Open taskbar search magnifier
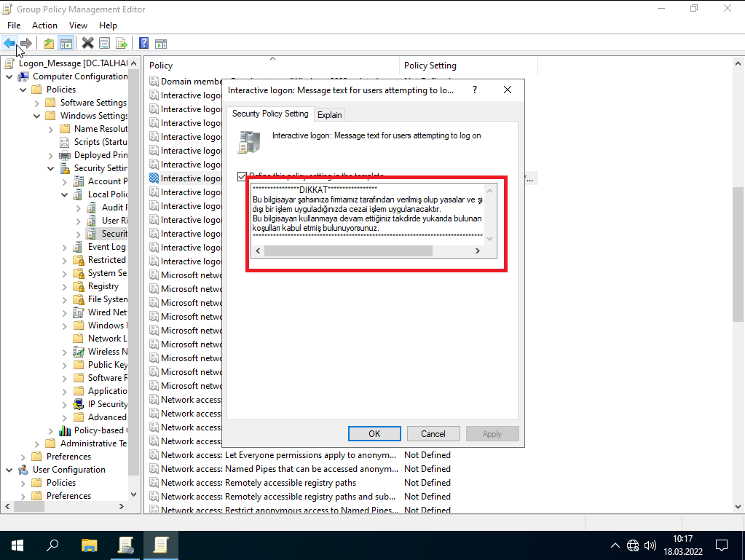Screen dimensions: 745x560 pyautogui.click(x=52, y=545)
